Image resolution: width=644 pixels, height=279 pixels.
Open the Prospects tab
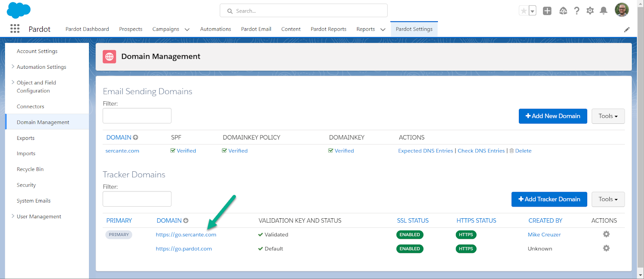point(131,29)
